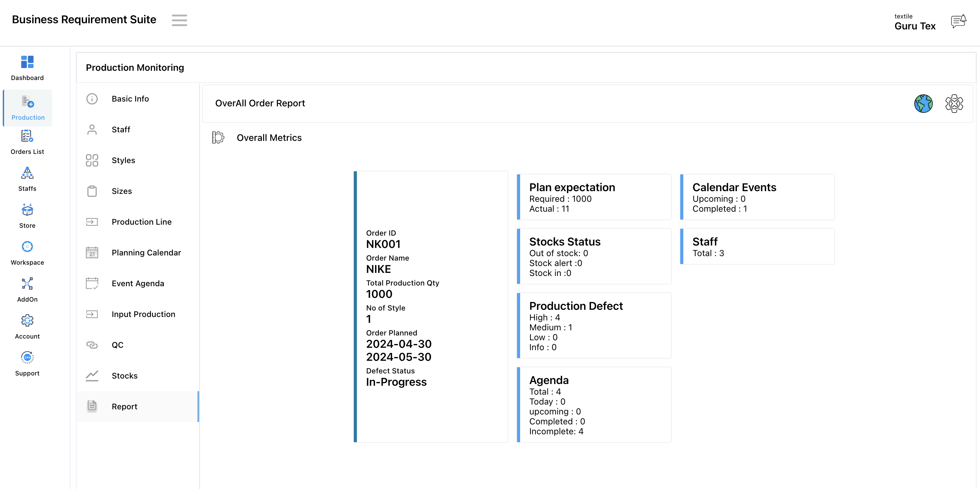
Task: Select Input Production menu entry
Action: coord(138,315)
